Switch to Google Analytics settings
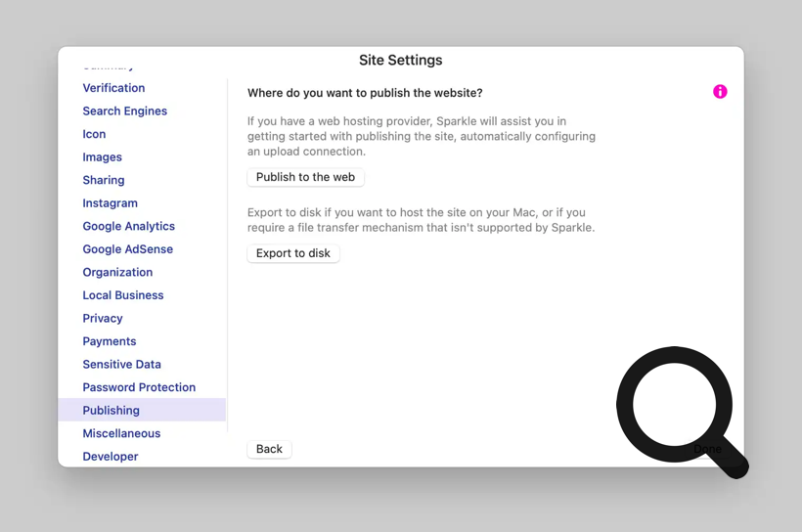 tap(128, 226)
